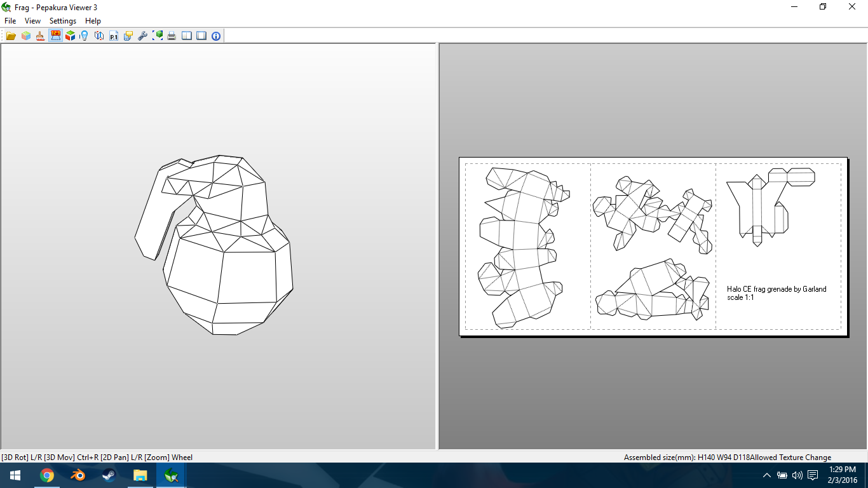Click the blue info icon
This screenshot has width=868, height=488.
[216, 36]
